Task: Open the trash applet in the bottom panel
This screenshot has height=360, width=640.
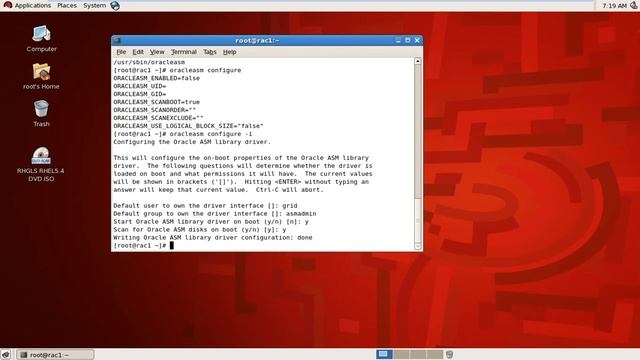Action: pyautogui.click(x=449, y=354)
